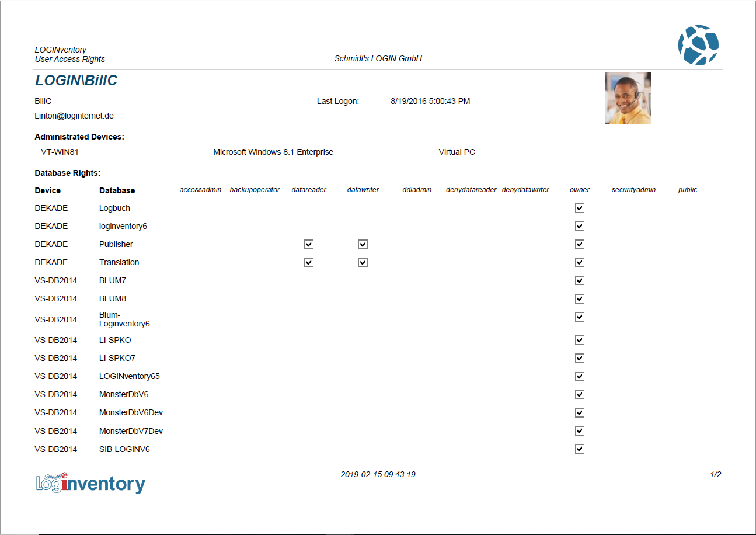Click the owner column header

pos(580,190)
